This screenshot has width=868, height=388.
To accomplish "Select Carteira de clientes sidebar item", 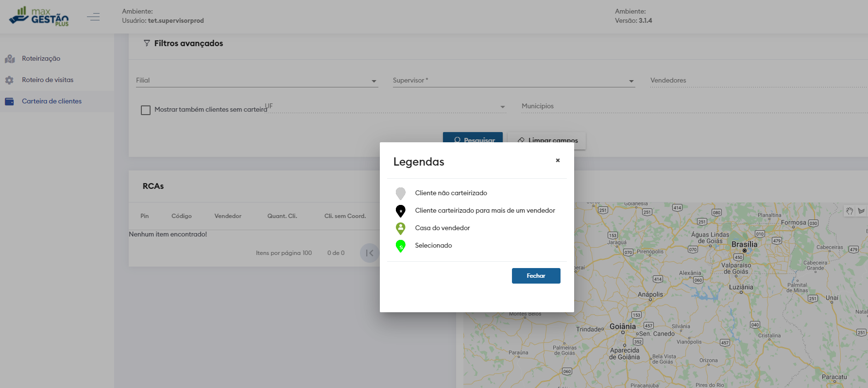I will [x=51, y=101].
